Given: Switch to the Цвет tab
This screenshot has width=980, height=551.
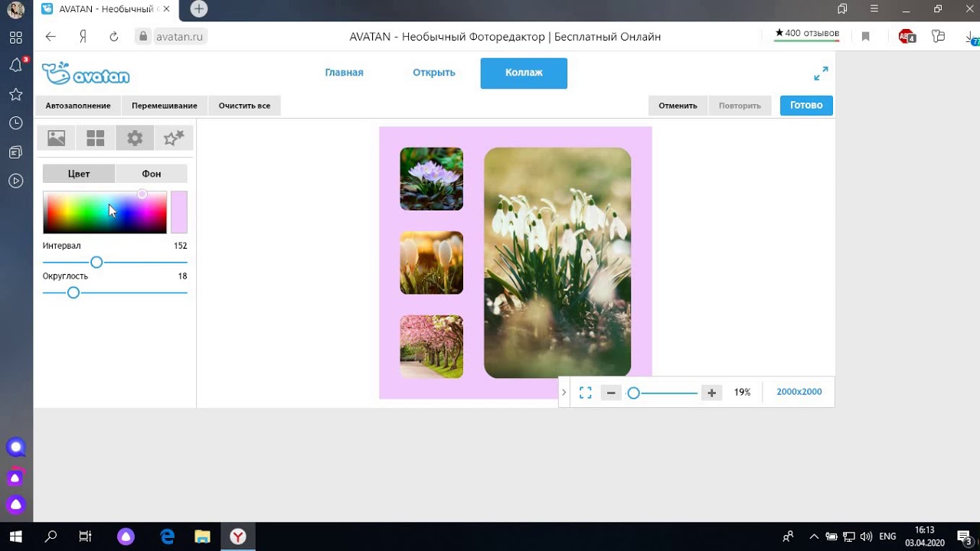Looking at the screenshot, I should [79, 174].
